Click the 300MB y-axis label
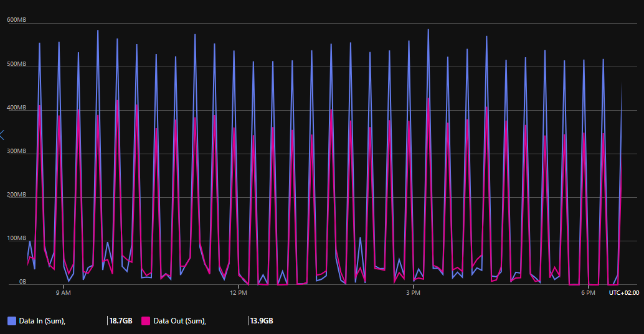644x334 pixels. (x=16, y=151)
